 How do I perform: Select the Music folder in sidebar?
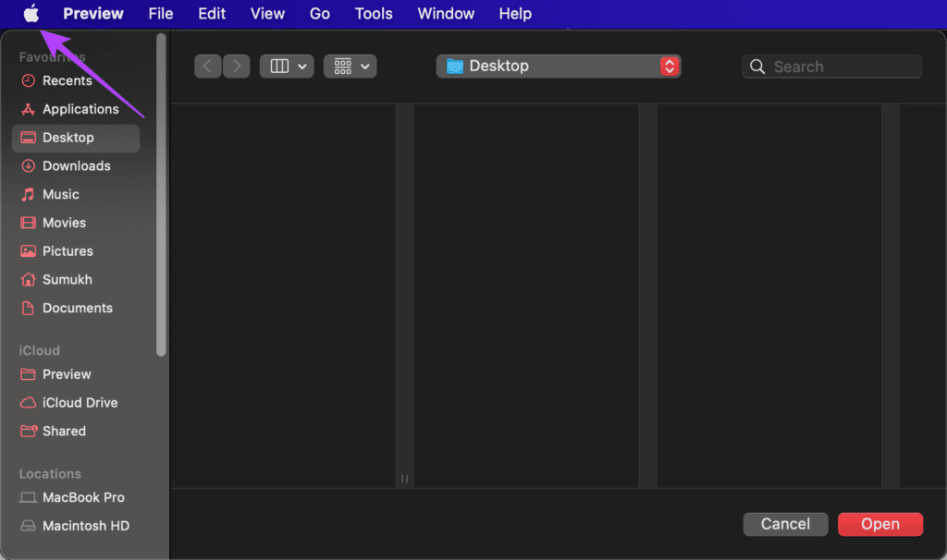(60, 194)
